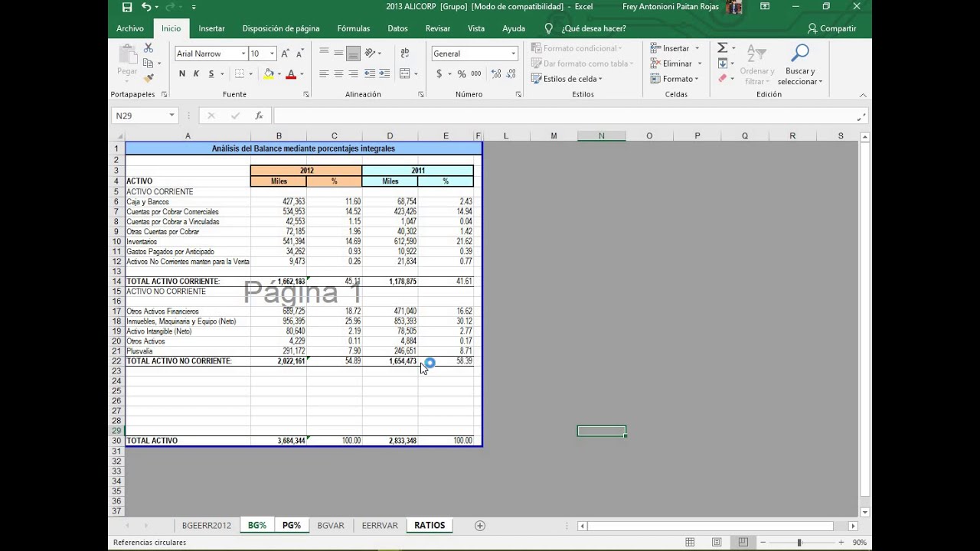The image size is (980, 551).
Task: Switch to Page Layout view in status bar
Action: 717,543
